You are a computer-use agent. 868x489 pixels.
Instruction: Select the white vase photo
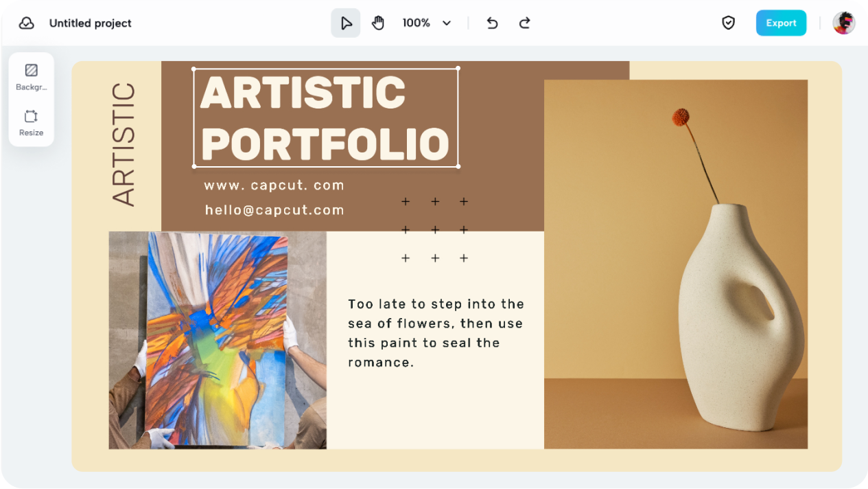[x=676, y=264]
